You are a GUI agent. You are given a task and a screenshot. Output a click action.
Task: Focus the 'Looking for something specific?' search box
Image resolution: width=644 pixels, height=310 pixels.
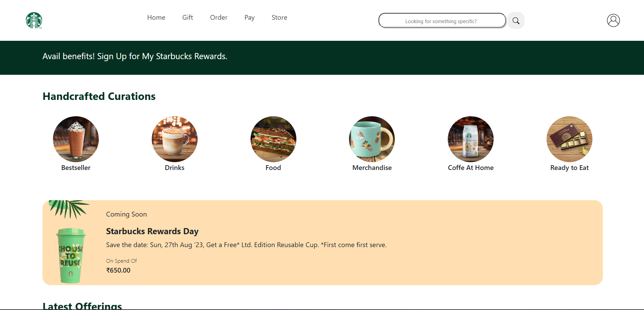(x=442, y=21)
